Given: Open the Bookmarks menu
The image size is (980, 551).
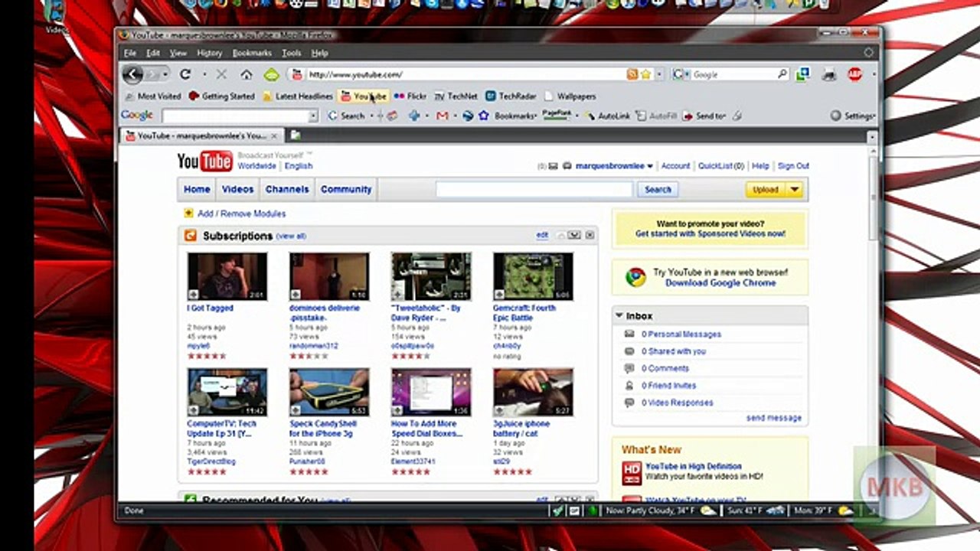Looking at the screenshot, I should click(252, 53).
